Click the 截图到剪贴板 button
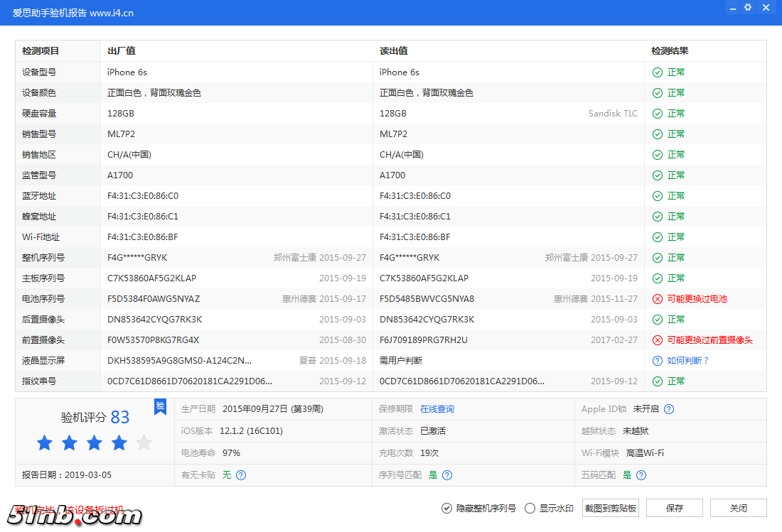 610,508
